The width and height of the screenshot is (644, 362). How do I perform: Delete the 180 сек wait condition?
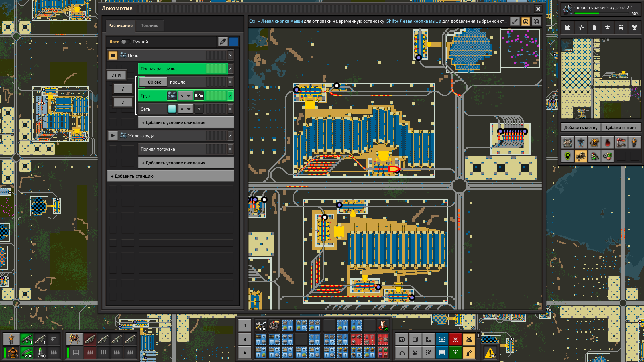[x=230, y=82]
